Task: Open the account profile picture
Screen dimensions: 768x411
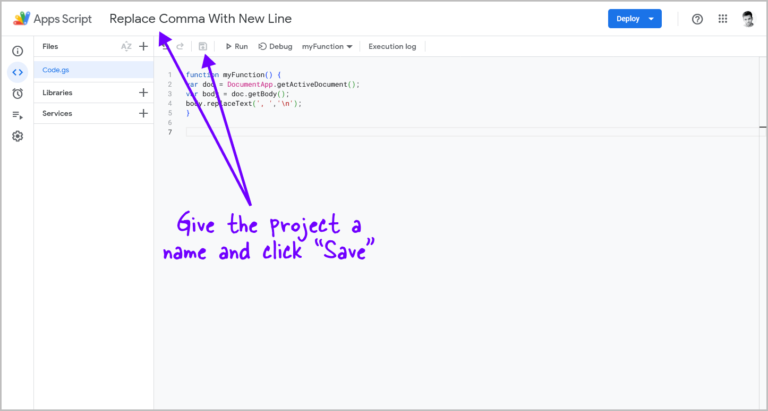Action: tap(748, 19)
